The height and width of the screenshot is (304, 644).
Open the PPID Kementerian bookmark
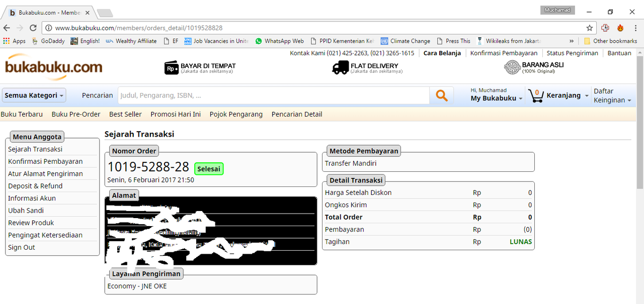click(x=342, y=41)
